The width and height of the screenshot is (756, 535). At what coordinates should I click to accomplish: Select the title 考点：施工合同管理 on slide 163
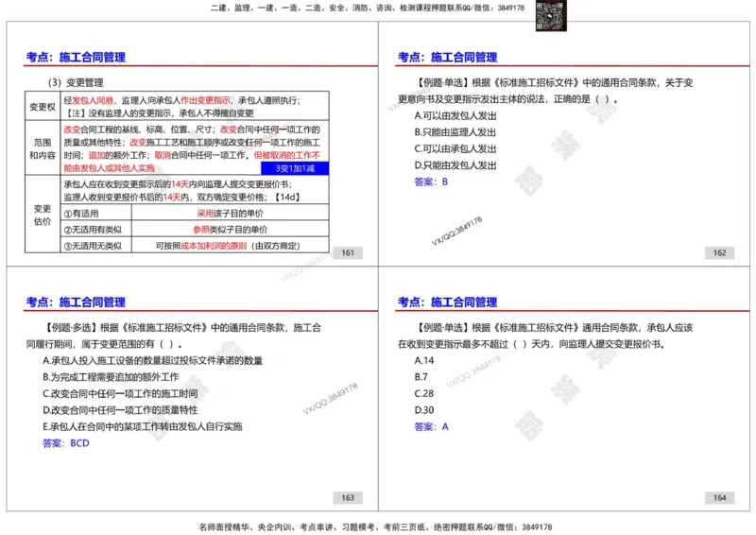click(76, 302)
